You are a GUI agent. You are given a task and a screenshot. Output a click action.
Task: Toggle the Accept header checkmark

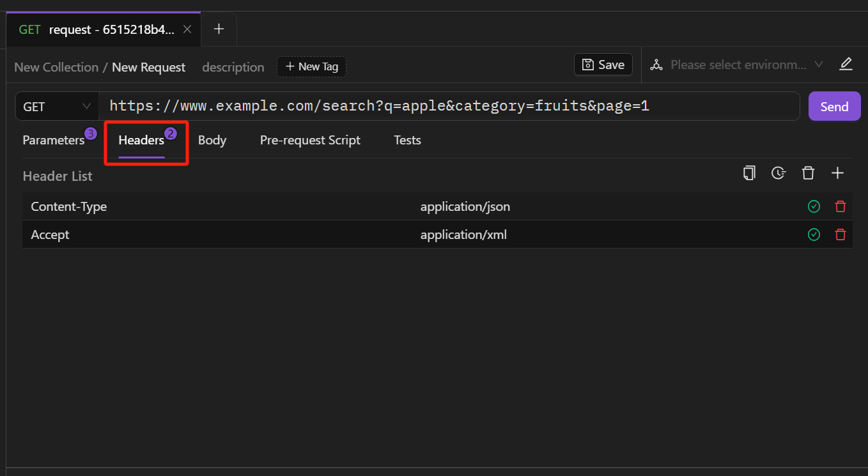click(x=814, y=234)
